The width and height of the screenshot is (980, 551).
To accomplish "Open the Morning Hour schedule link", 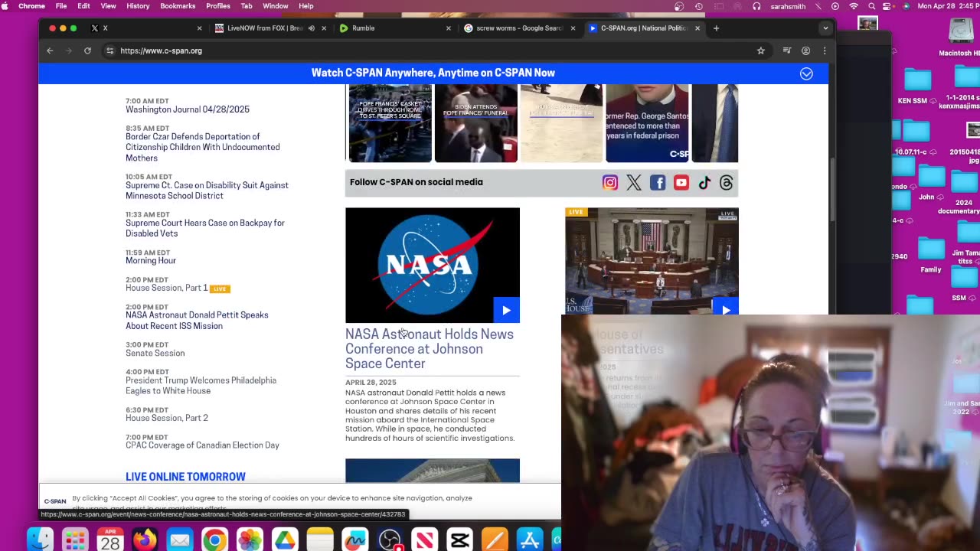I will click(151, 261).
